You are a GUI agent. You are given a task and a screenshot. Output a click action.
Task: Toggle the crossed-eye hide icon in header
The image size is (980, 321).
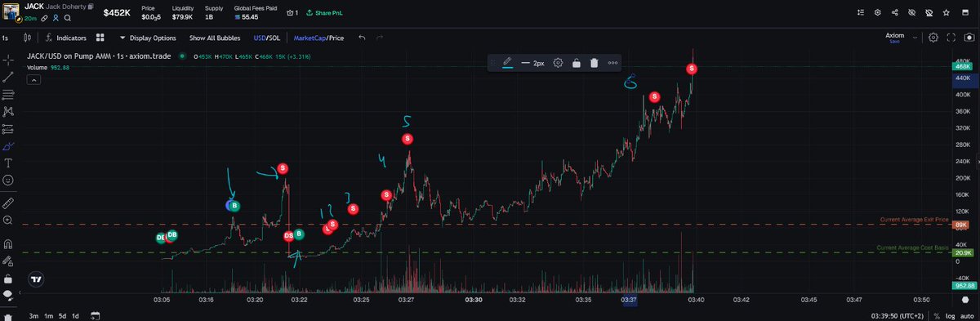(x=912, y=13)
